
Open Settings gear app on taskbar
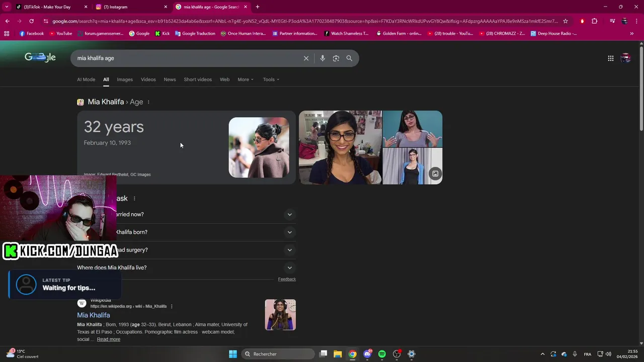(412, 354)
